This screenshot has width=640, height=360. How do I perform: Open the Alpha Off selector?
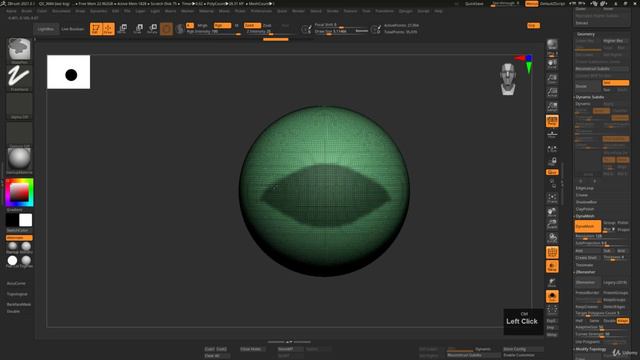(19, 106)
